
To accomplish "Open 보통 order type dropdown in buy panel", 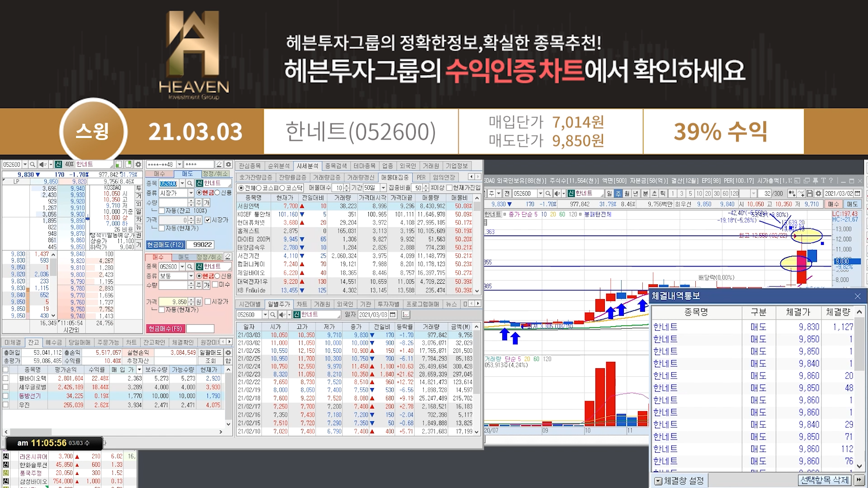I will (x=191, y=276).
